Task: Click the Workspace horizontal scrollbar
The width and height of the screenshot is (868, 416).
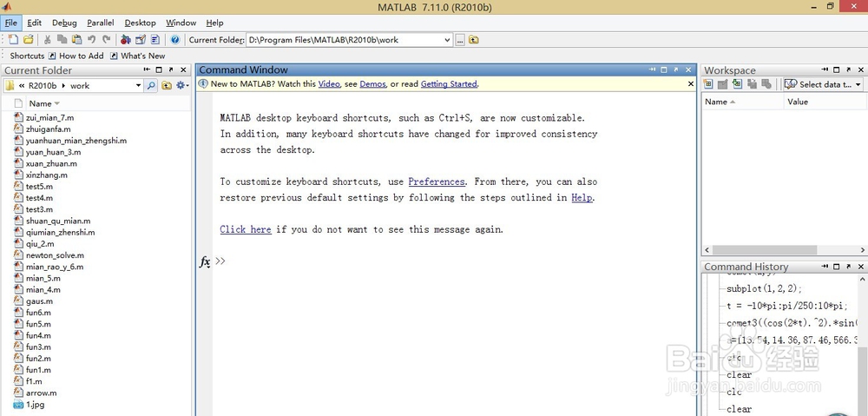Action: pyautogui.click(x=764, y=250)
